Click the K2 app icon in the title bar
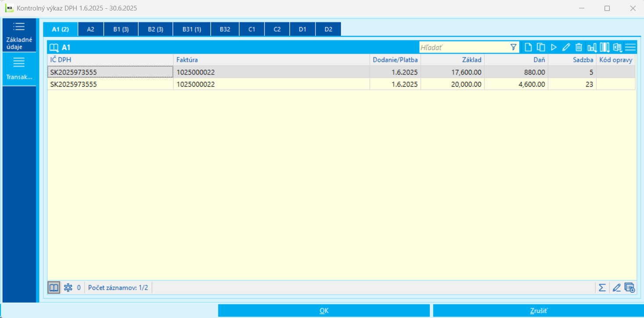 [x=9, y=8]
